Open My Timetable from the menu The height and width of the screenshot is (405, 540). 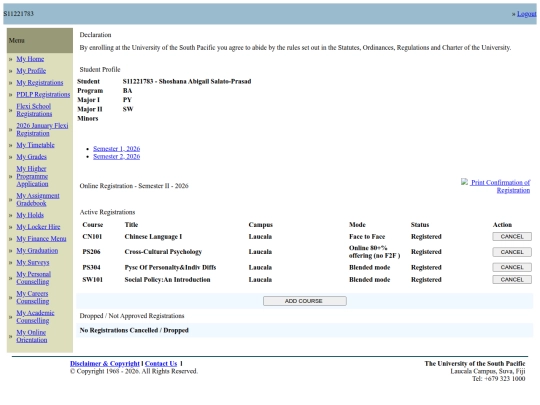point(35,145)
